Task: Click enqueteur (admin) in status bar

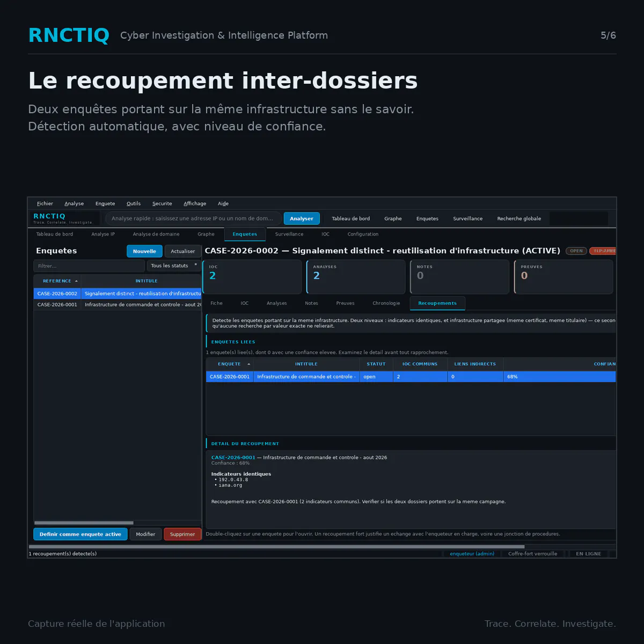Action: click(x=472, y=554)
